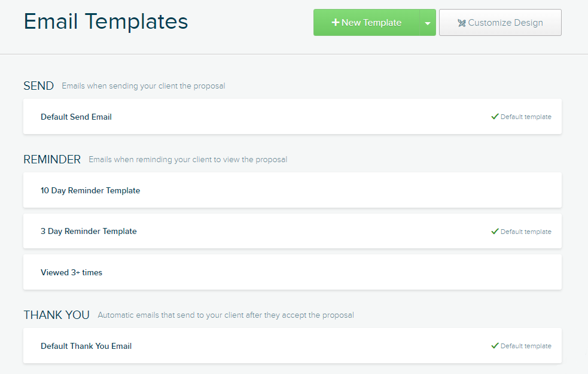This screenshot has width=588, height=374.
Task: Click 'Emails when sending your client the proposal'
Action: [143, 86]
